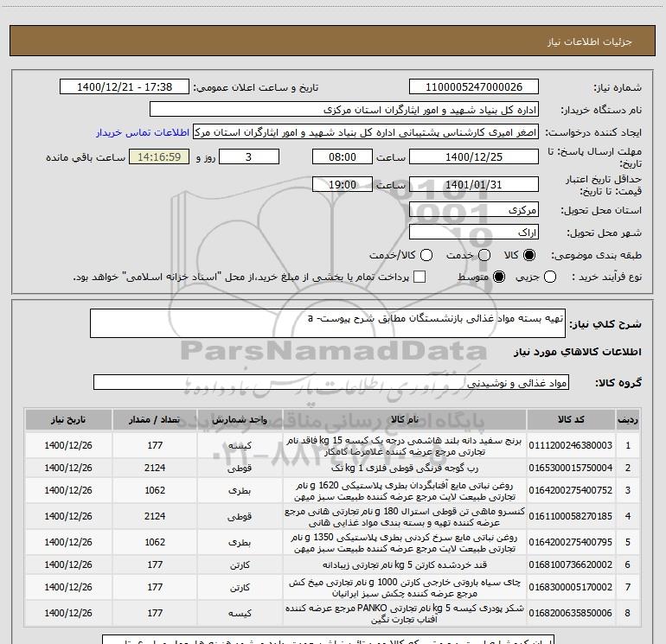Click quantity 2124 in the رب گوجه row
666x644 pixels.
[x=155, y=468]
